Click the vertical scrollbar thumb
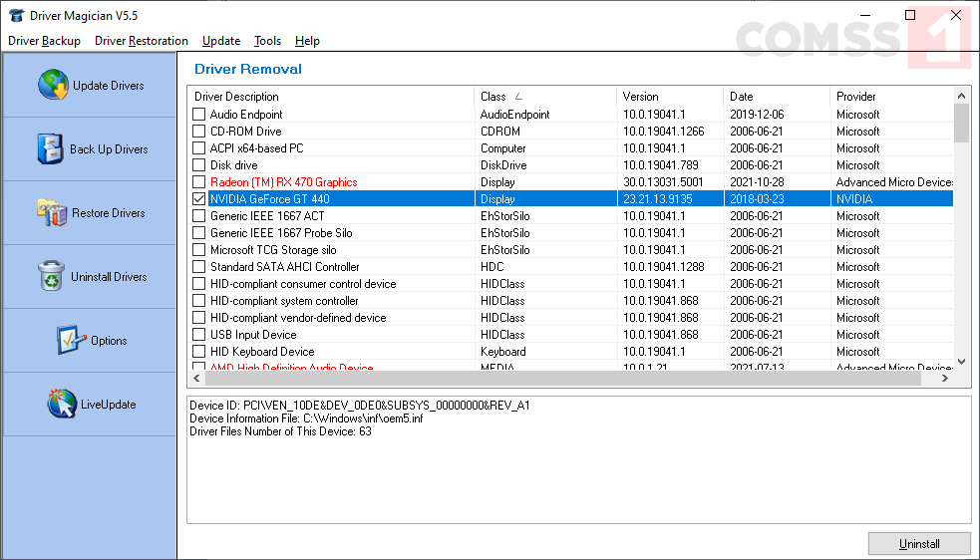The height and width of the screenshot is (560, 980). [x=962, y=124]
